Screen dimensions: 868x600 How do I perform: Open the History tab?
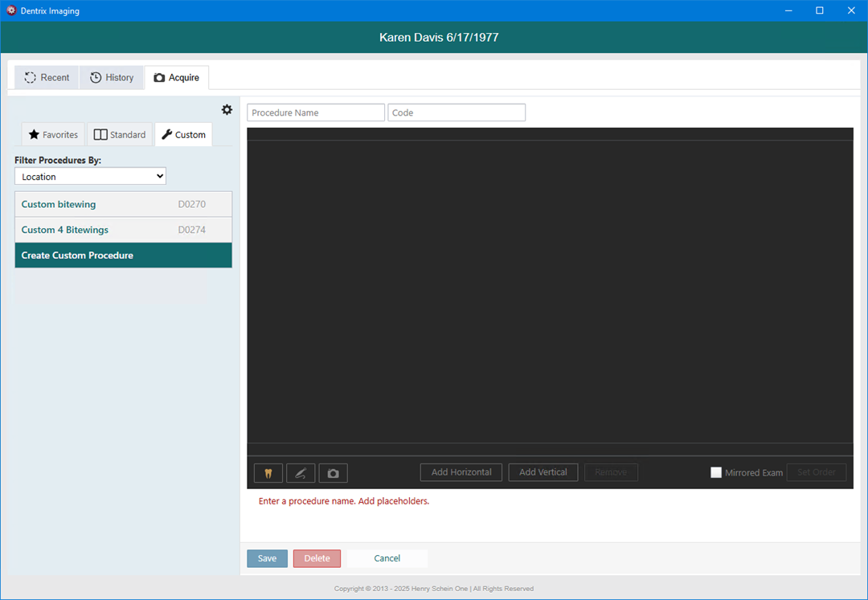pyautogui.click(x=112, y=78)
